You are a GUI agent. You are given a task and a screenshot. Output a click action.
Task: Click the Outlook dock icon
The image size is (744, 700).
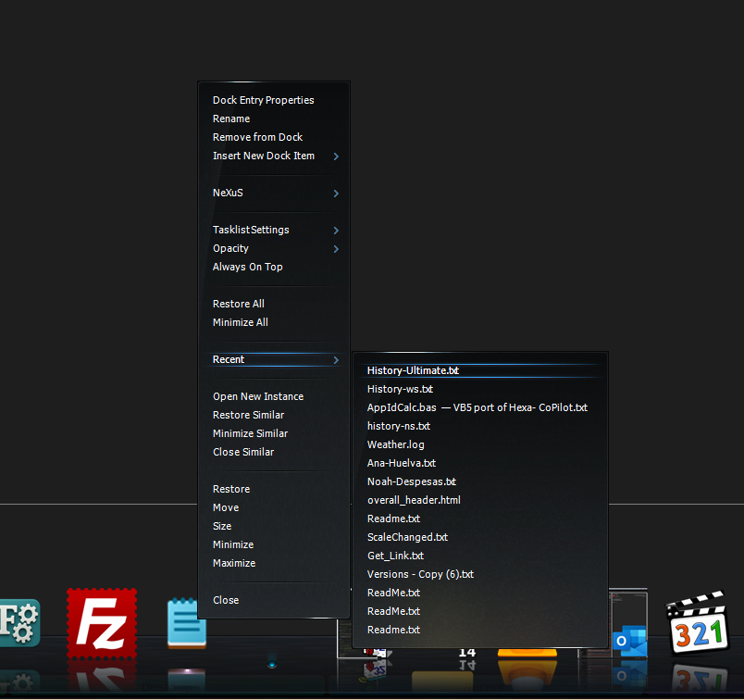[x=629, y=630]
